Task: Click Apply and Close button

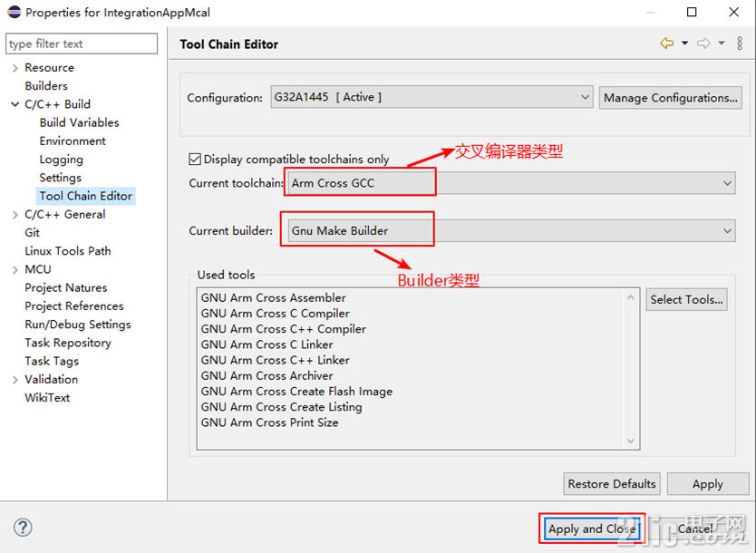Action: (x=592, y=529)
